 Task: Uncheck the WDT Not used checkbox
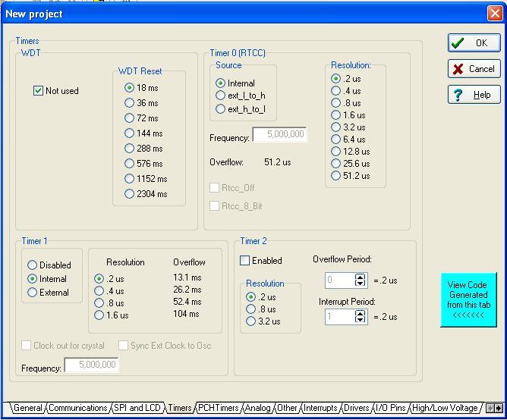[x=38, y=91]
